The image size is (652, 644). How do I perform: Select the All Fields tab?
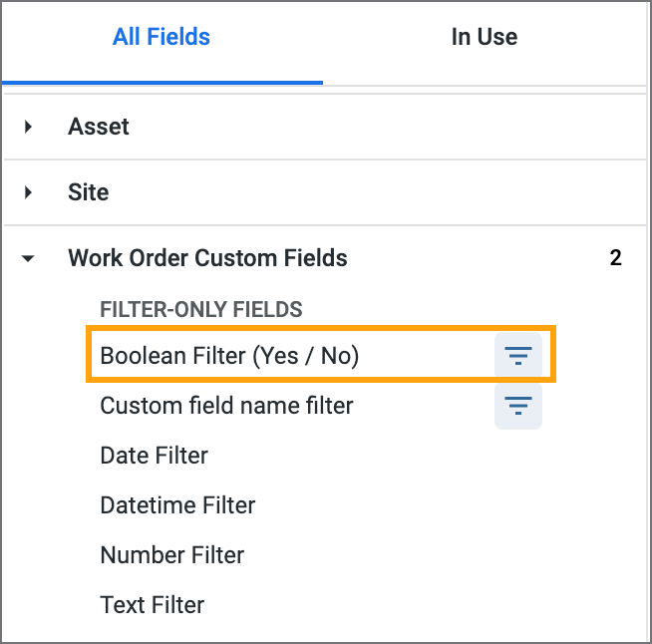162,37
